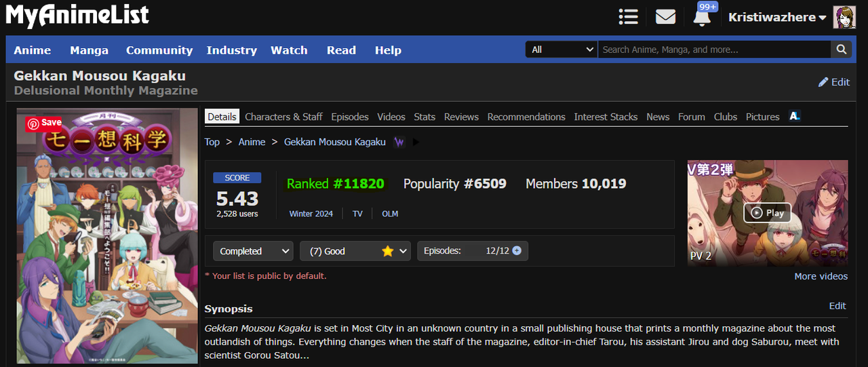
Task: Open the Watch menu
Action: coord(289,50)
